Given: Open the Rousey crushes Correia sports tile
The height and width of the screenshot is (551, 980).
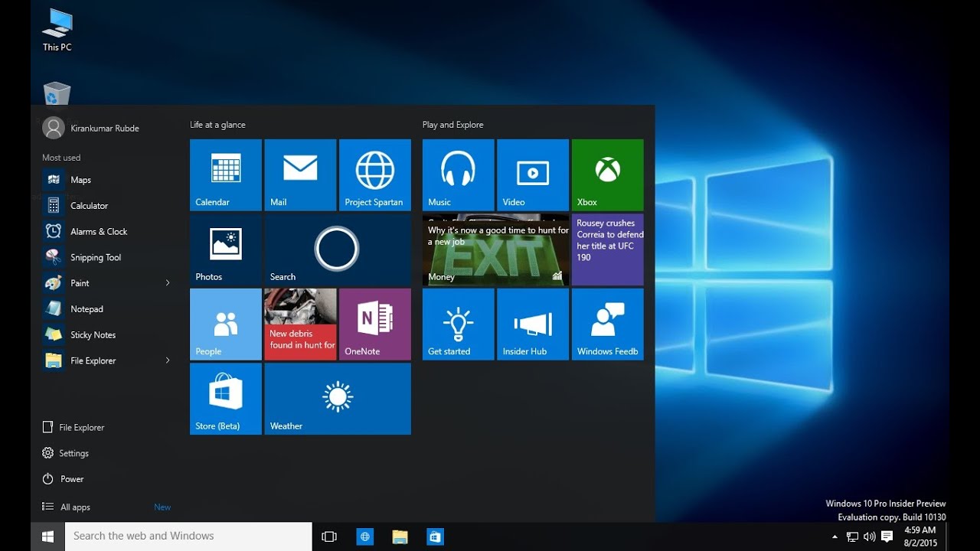Looking at the screenshot, I should click(x=608, y=249).
